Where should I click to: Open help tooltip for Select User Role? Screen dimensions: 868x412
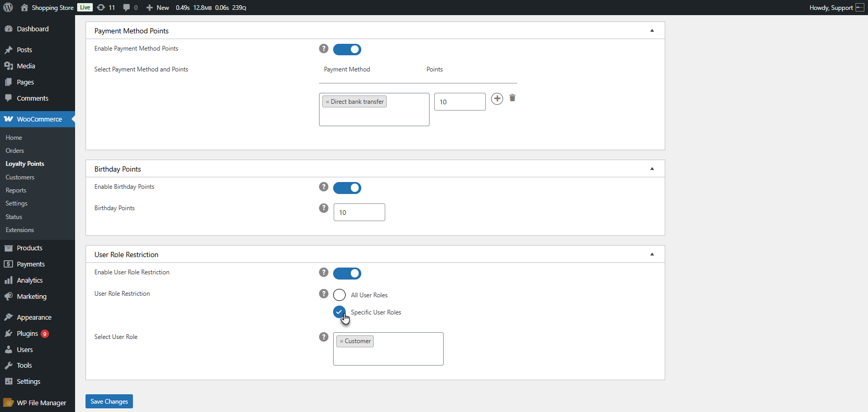tap(324, 337)
